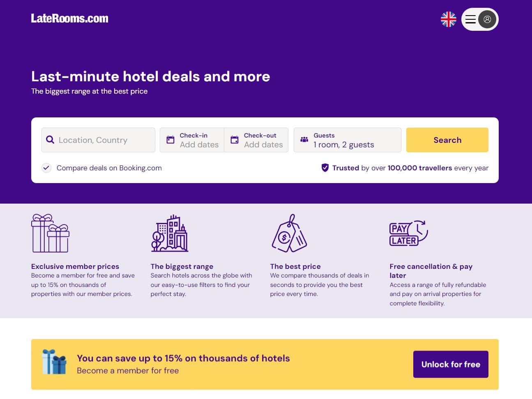Click the user profile avatar icon
532x399 pixels.
(x=487, y=19)
